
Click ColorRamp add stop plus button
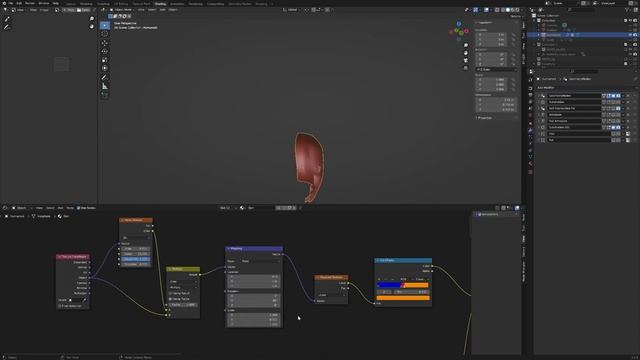coord(379,280)
